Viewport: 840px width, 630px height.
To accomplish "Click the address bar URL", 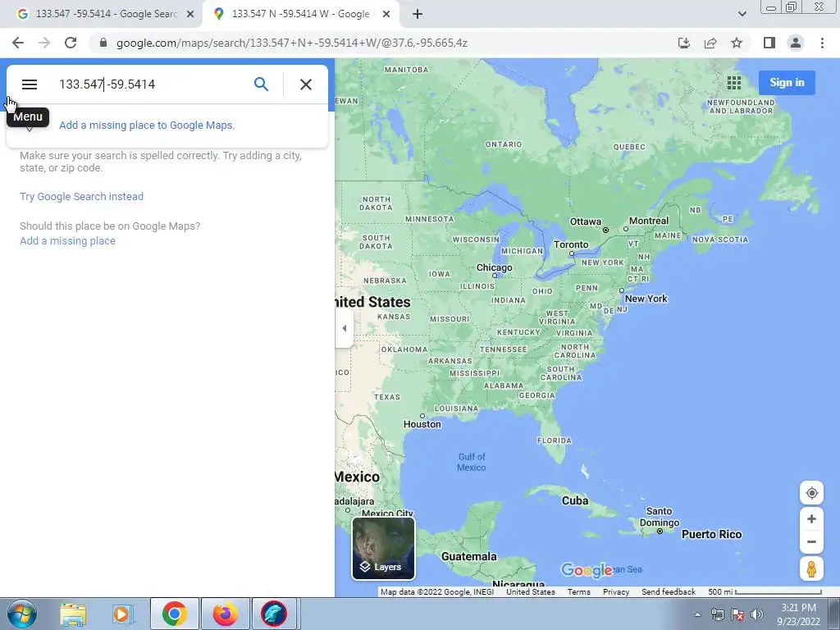I will click(x=292, y=43).
